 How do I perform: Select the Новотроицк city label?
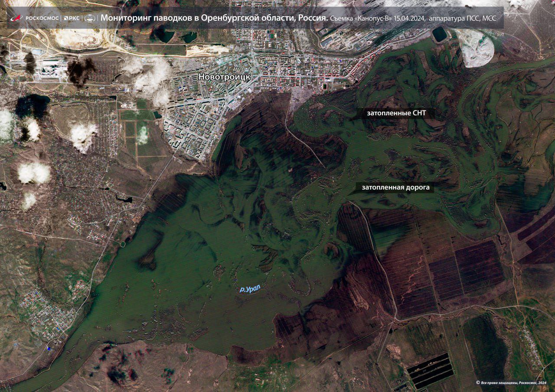224,77
